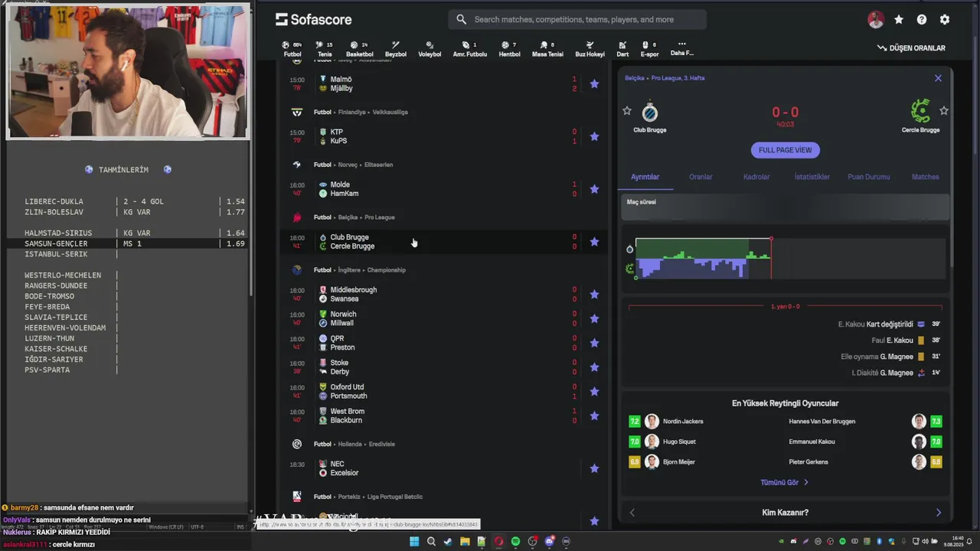This screenshot has width=980, height=551.
Task: Open Discord from the taskbar
Action: tap(549, 542)
